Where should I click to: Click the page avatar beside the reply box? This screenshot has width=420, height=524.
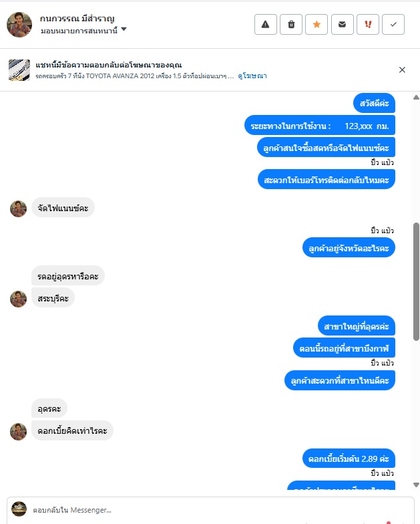pos(19,509)
